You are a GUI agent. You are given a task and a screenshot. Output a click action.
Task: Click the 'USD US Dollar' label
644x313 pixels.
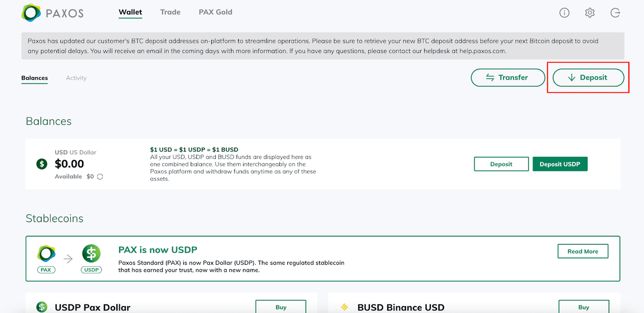pyautogui.click(x=76, y=152)
